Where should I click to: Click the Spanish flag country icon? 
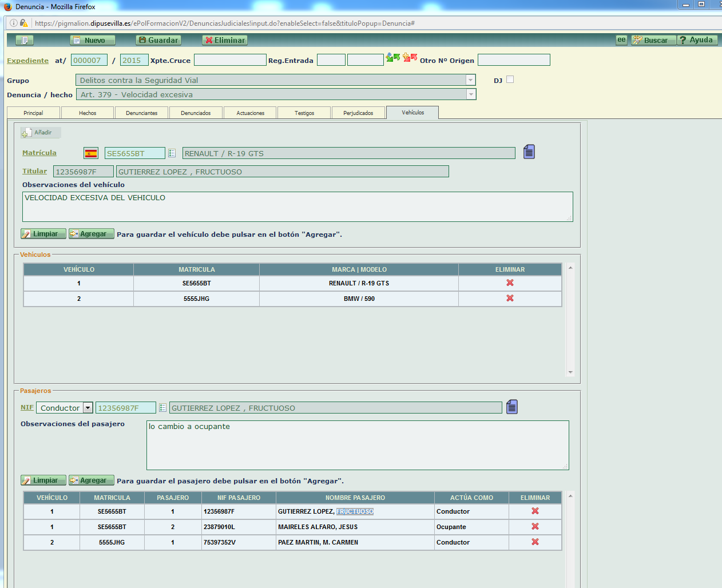pyautogui.click(x=90, y=153)
